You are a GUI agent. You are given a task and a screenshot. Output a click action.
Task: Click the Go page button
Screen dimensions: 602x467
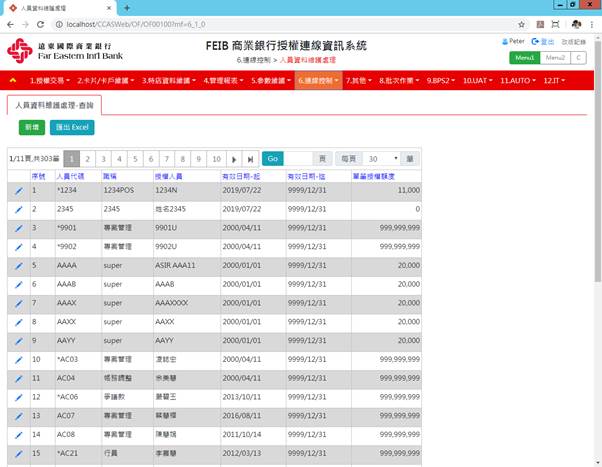273,159
